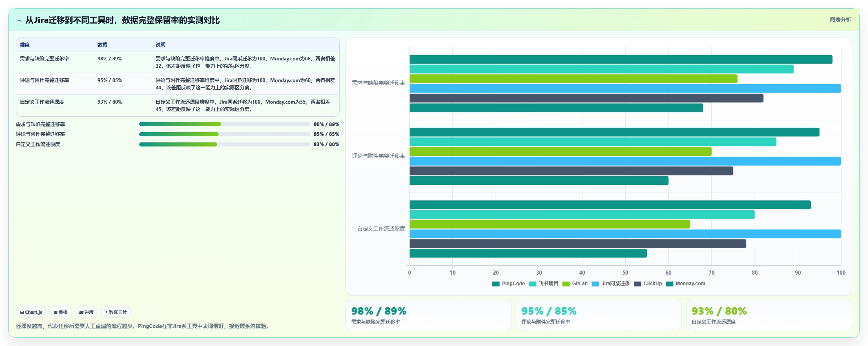Select the 进度 tag chip

(x=86, y=312)
